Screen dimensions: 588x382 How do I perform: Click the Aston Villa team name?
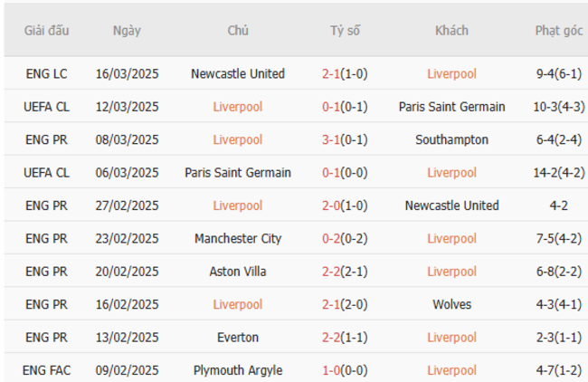[x=238, y=272]
